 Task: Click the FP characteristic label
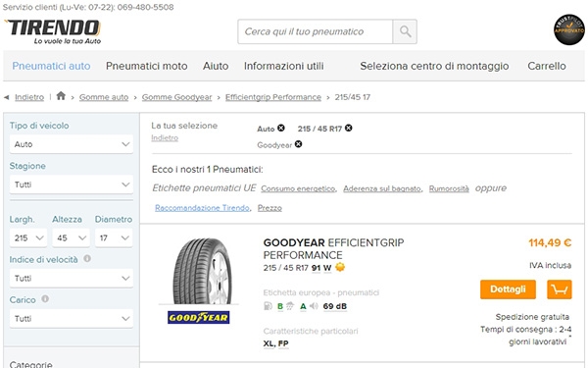283,343
